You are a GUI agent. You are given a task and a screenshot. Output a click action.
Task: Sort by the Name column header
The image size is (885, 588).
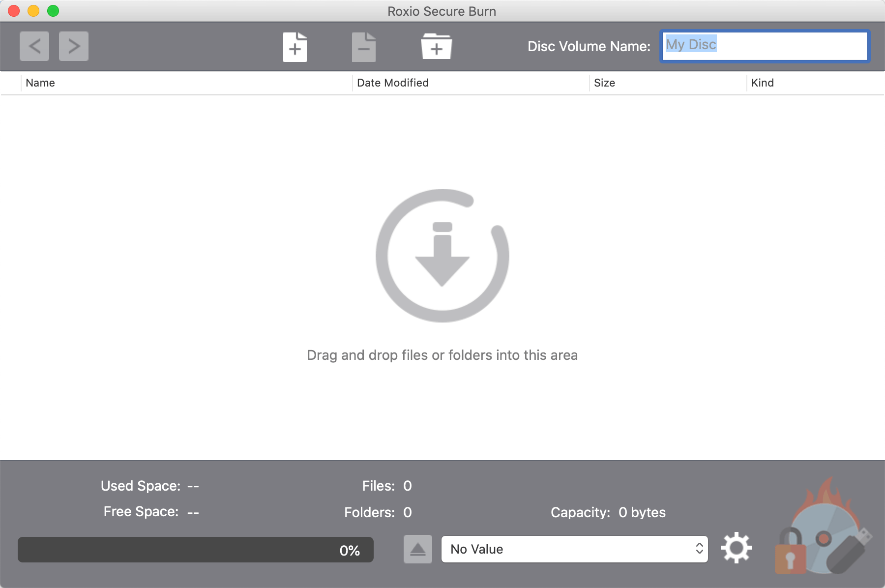tap(40, 83)
